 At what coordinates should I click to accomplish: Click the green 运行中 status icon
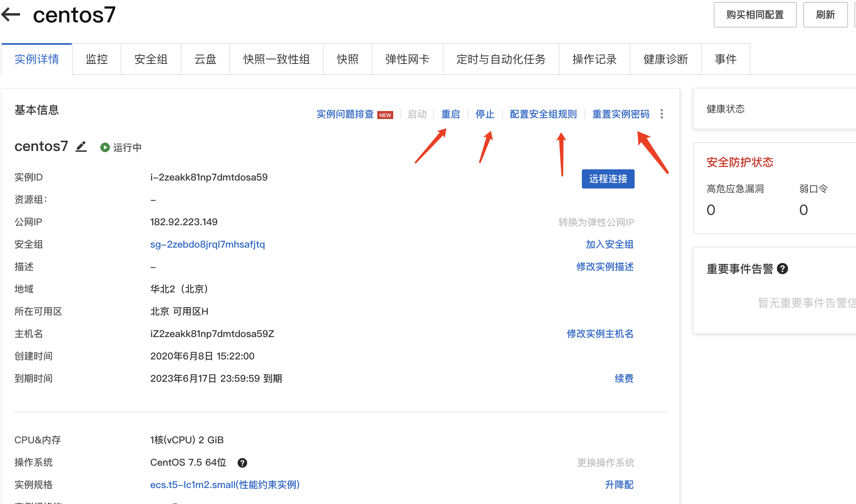click(105, 147)
